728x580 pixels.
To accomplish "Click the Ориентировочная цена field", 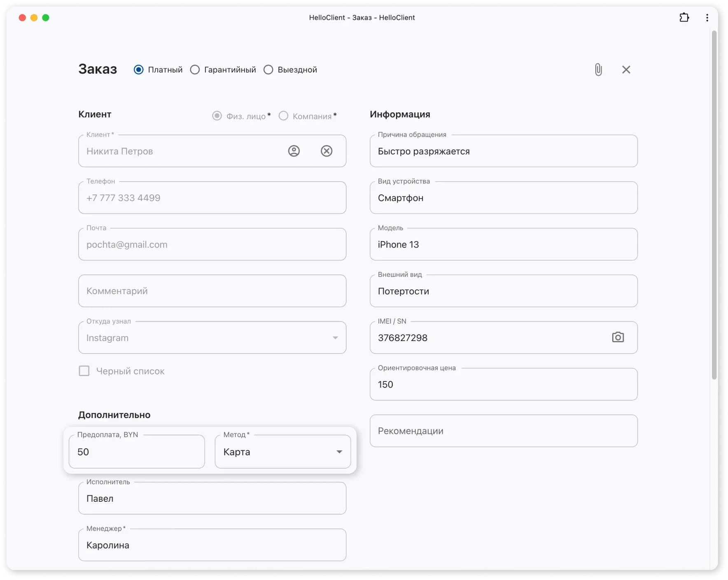I will click(503, 384).
